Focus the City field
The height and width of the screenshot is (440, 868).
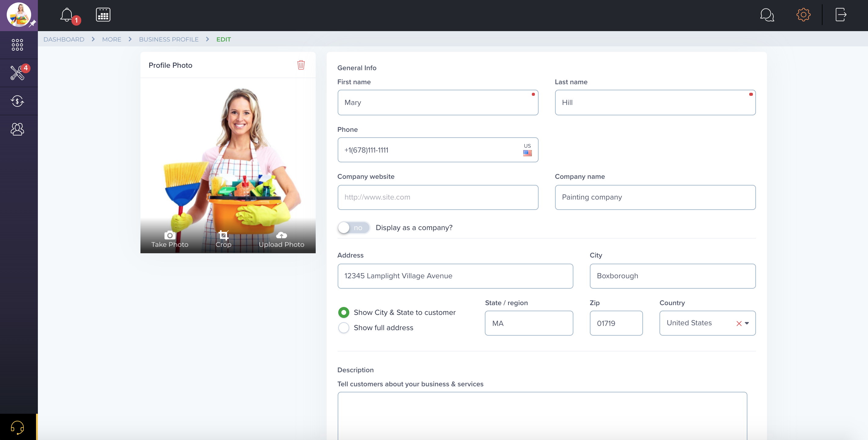point(673,276)
